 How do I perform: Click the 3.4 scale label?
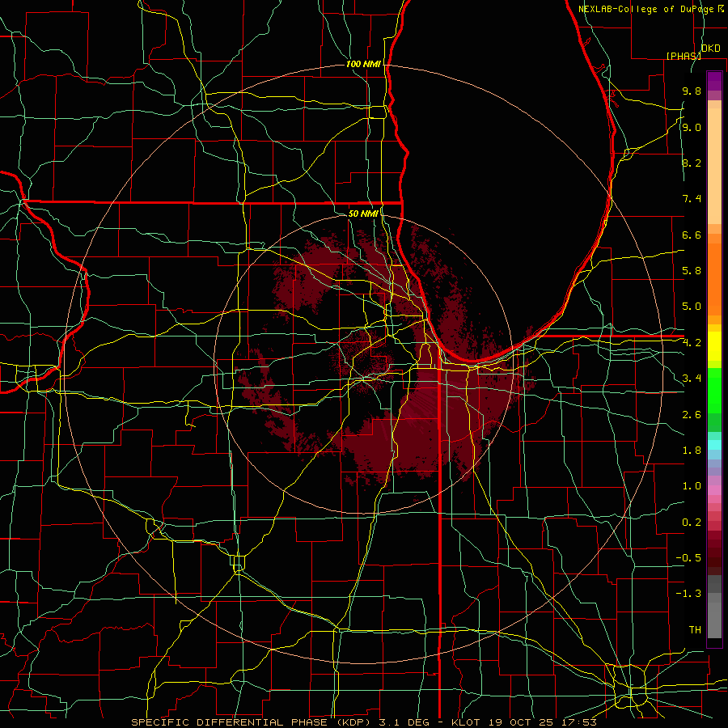[x=692, y=379]
